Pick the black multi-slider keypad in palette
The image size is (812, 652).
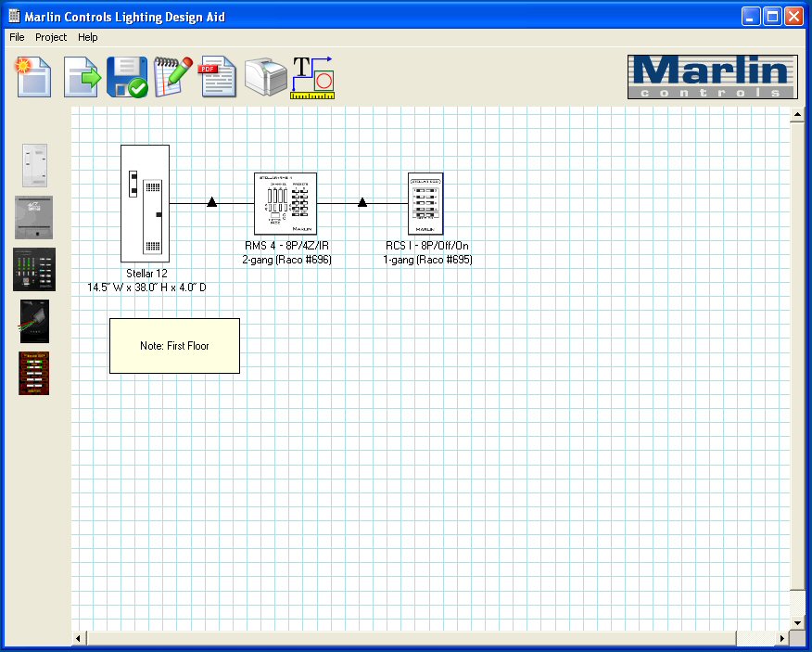pyautogui.click(x=34, y=270)
